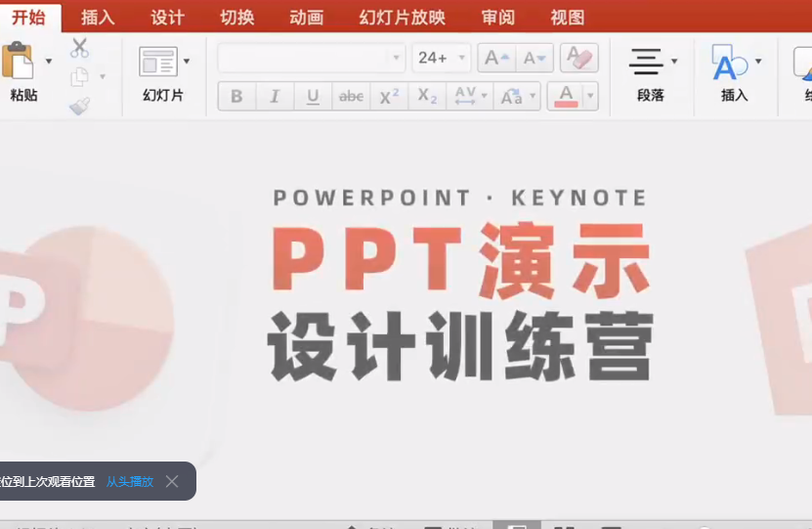Click the change case Aa icon
This screenshot has height=529, width=812.
click(x=512, y=96)
